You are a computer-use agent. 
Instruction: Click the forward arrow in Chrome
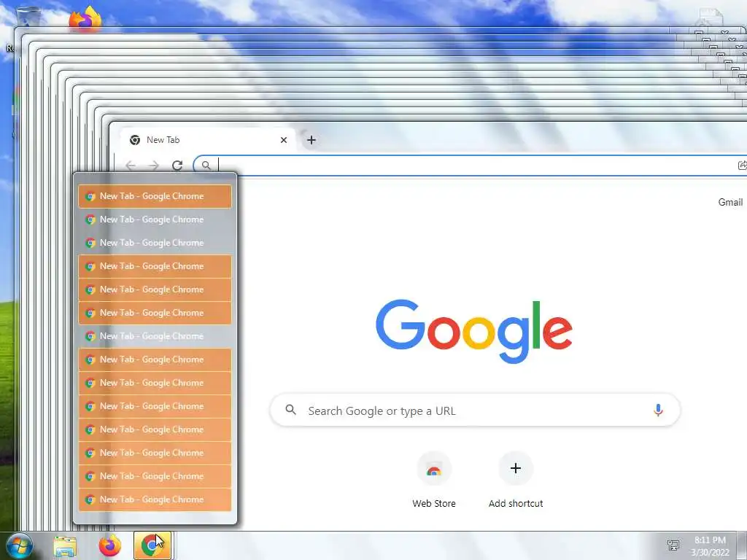tap(153, 166)
